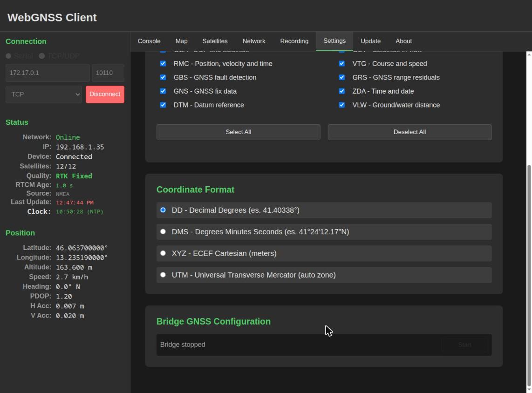
Task: Click the RTK Fixed quality value
Action: [74, 176]
